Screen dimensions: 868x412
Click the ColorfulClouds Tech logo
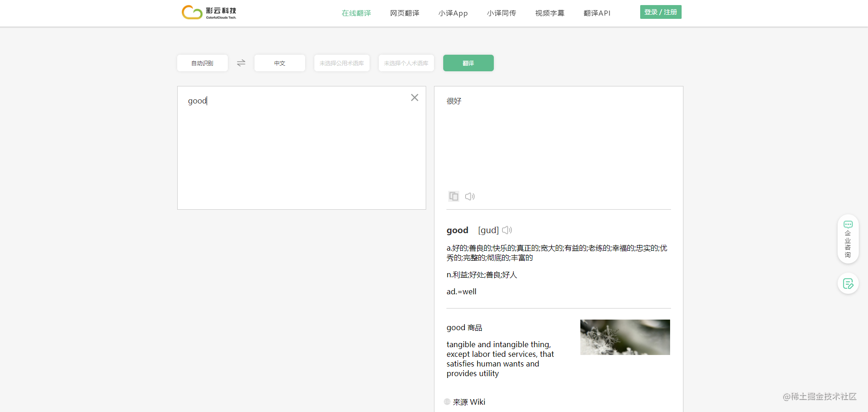tap(209, 12)
